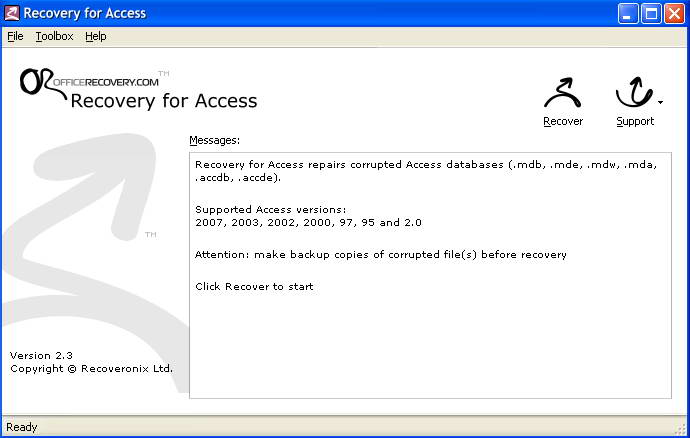This screenshot has width=690, height=438.
Task: Click inside the Messages text box
Action: [x=430, y=276]
